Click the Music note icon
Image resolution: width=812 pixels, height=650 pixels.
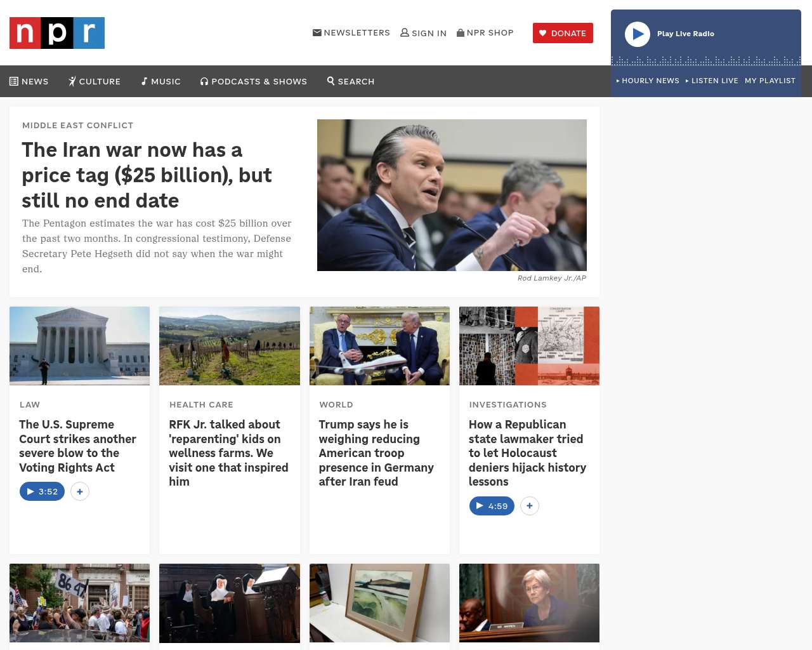click(x=145, y=81)
